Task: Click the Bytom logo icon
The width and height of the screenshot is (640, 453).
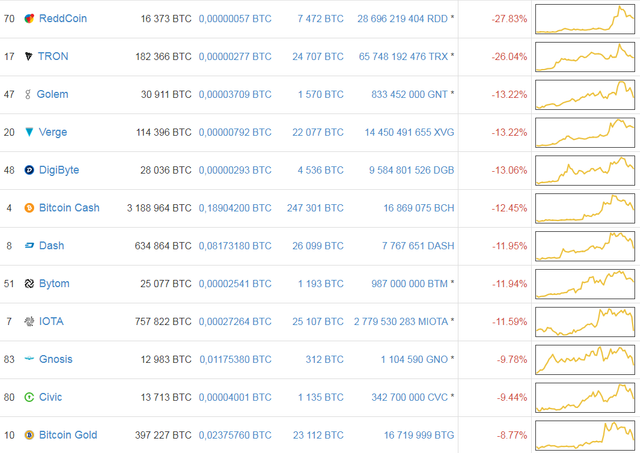Action: (x=29, y=283)
